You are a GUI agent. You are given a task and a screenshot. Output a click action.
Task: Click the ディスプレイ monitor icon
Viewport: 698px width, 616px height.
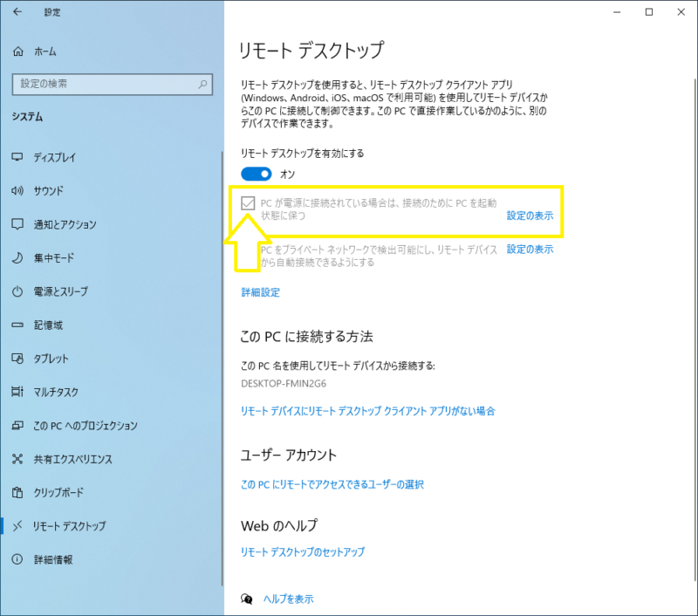coord(17,157)
